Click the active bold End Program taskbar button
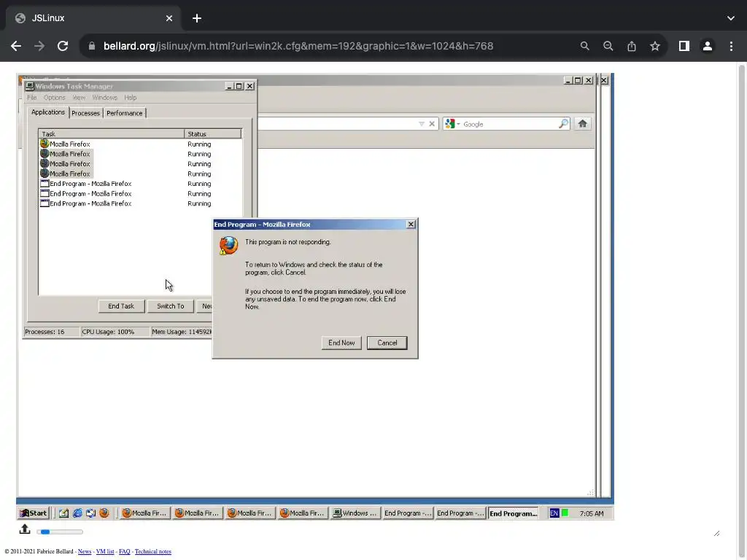 [x=513, y=513]
